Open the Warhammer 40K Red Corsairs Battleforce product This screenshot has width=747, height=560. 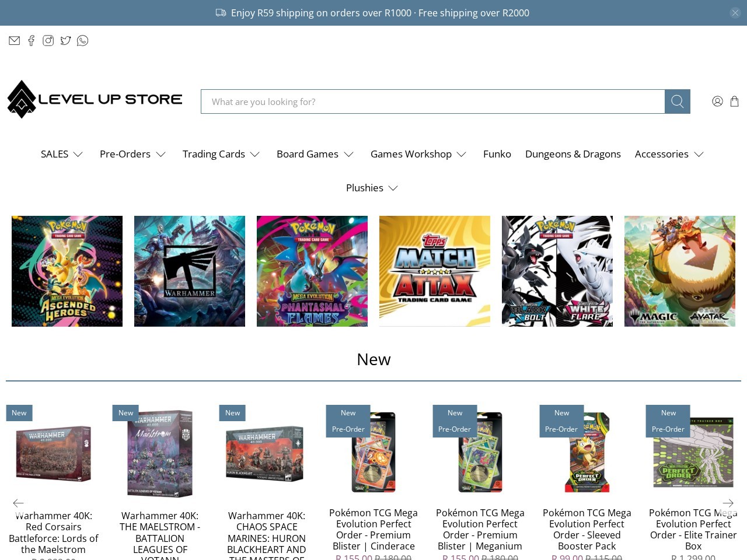coord(53,454)
